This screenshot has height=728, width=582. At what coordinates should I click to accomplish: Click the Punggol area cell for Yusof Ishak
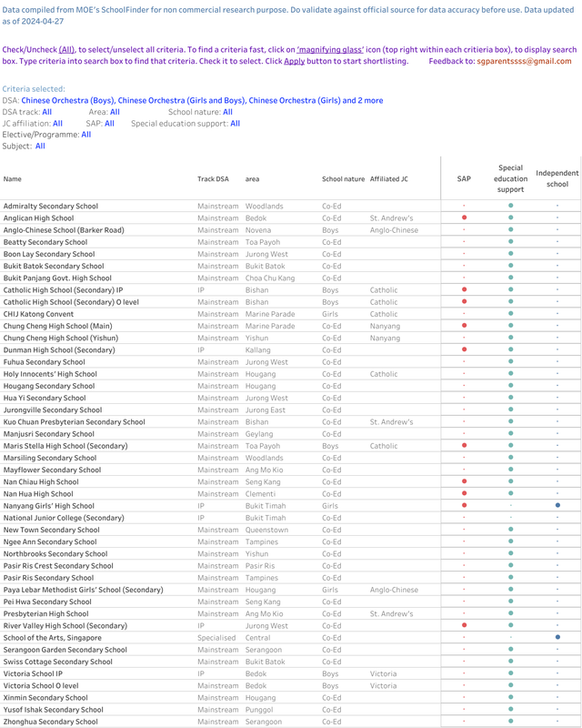click(259, 710)
